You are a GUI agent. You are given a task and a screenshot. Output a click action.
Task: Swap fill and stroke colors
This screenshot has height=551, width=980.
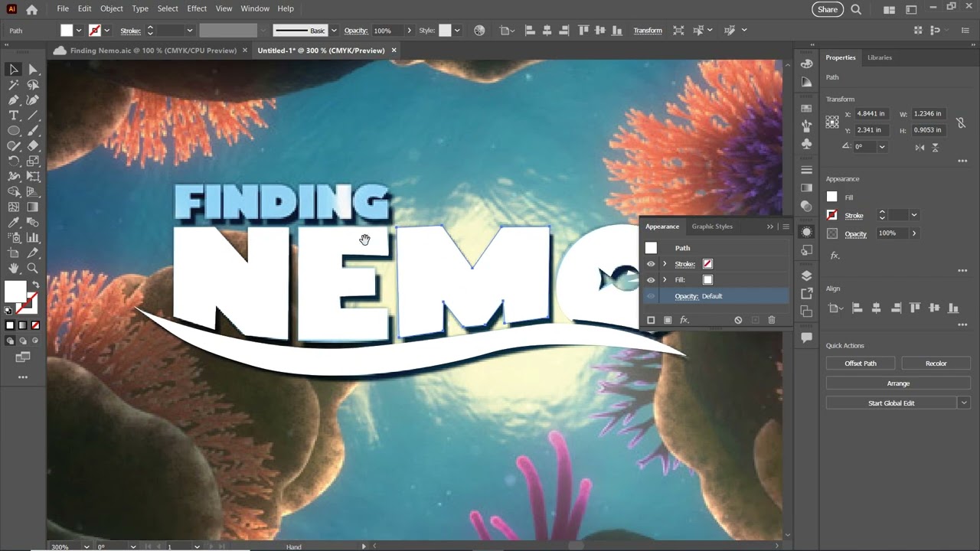(35, 285)
